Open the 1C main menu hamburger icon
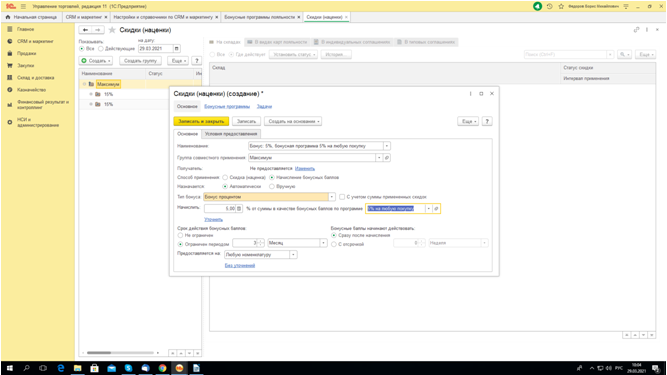The image size is (667, 375). click(x=23, y=6)
